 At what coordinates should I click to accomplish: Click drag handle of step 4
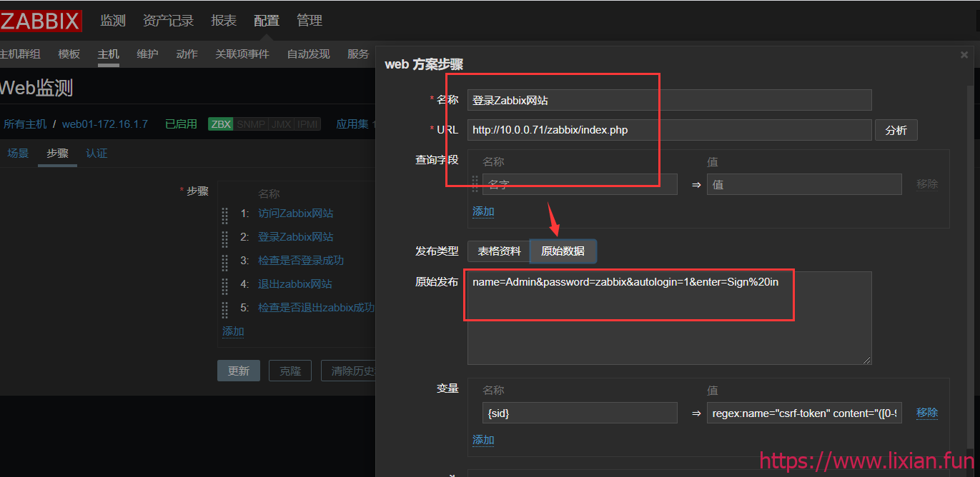click(x=225, y=286)
